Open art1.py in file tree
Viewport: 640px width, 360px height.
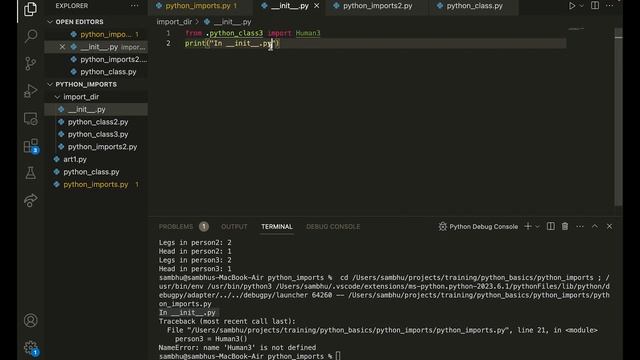point(75,160)
